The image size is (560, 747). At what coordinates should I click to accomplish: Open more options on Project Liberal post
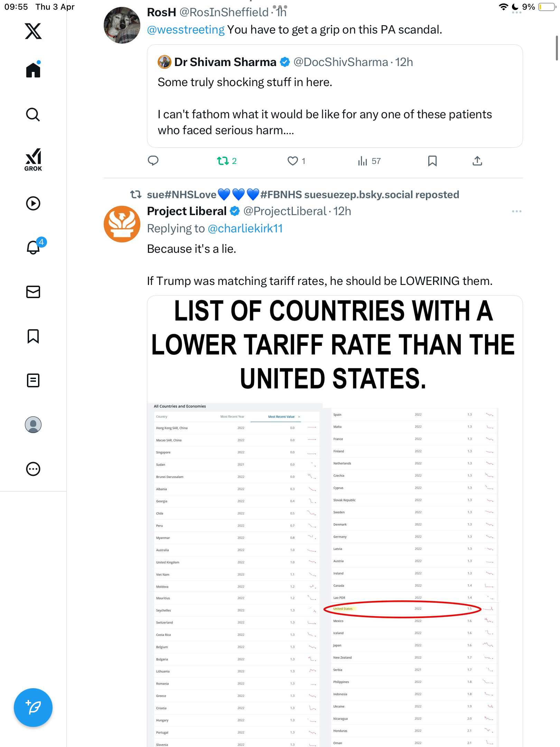[516, 211]
